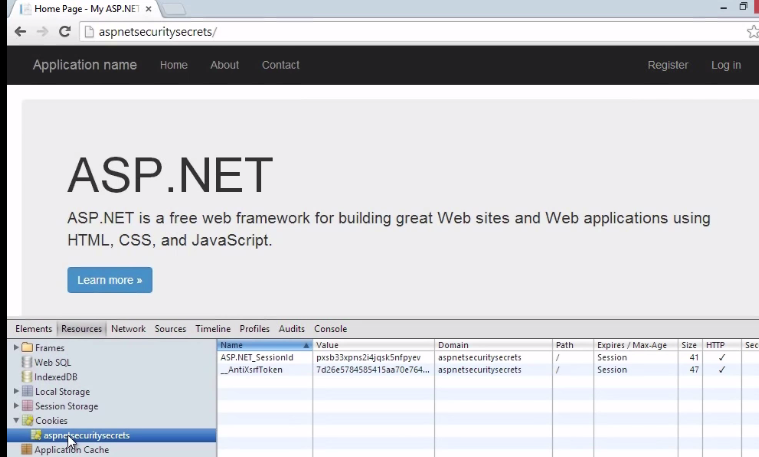Viewport: 759px width, 457px height.
Task: Switch to the Console devtools tab
Action: click(x=331, y=329)
